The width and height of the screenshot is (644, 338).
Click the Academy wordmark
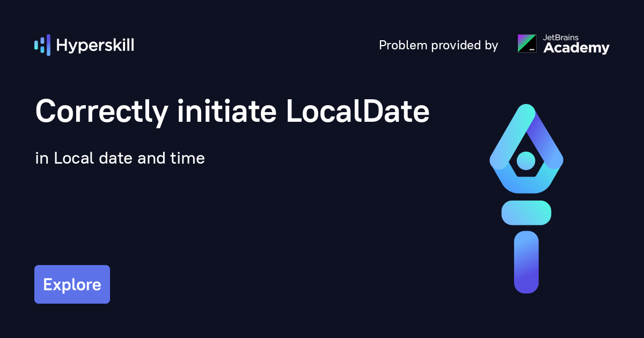pyautogui.click(x=576, y=49)
